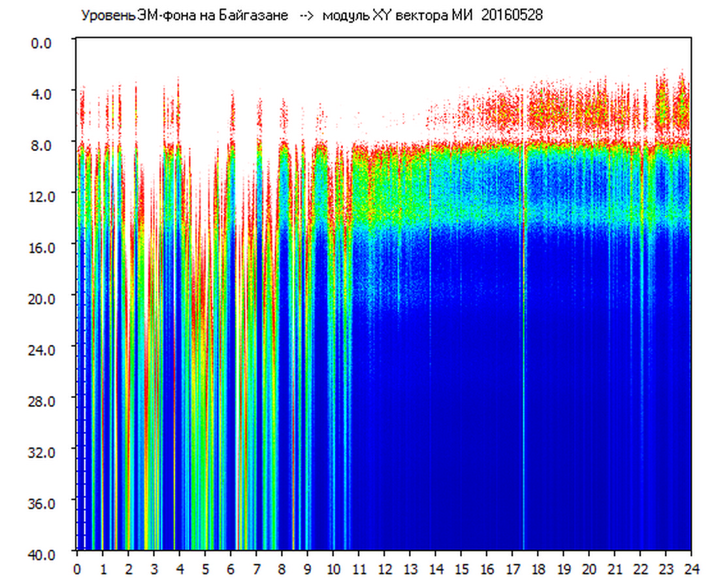Click the arrow symbol in the chart title

(307, 16)
